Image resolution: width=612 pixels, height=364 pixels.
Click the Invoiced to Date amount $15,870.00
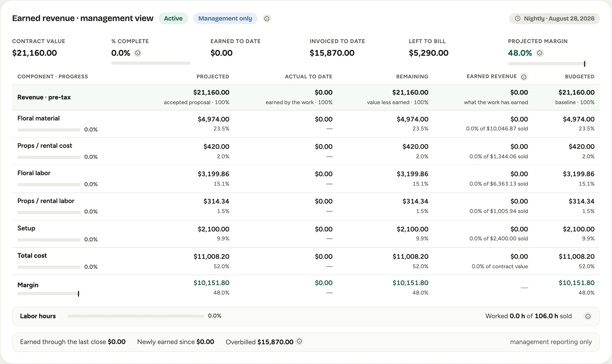point(332,53)
